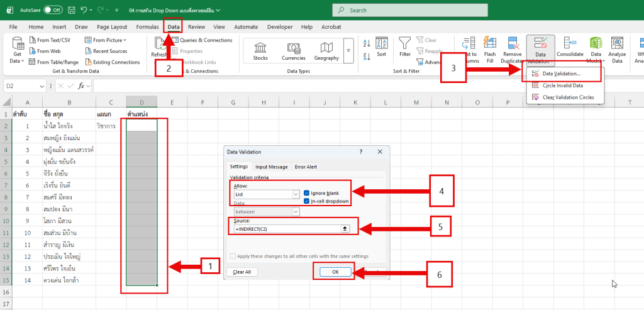This screenshot has height=310, width=644.
Task: Select cell C2 containing วิชาการ
Action: (111, 125)
